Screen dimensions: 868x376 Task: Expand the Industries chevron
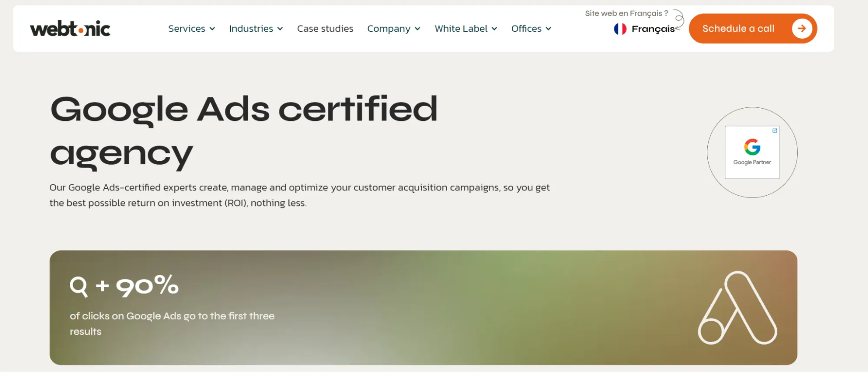[x=280, y=29]
